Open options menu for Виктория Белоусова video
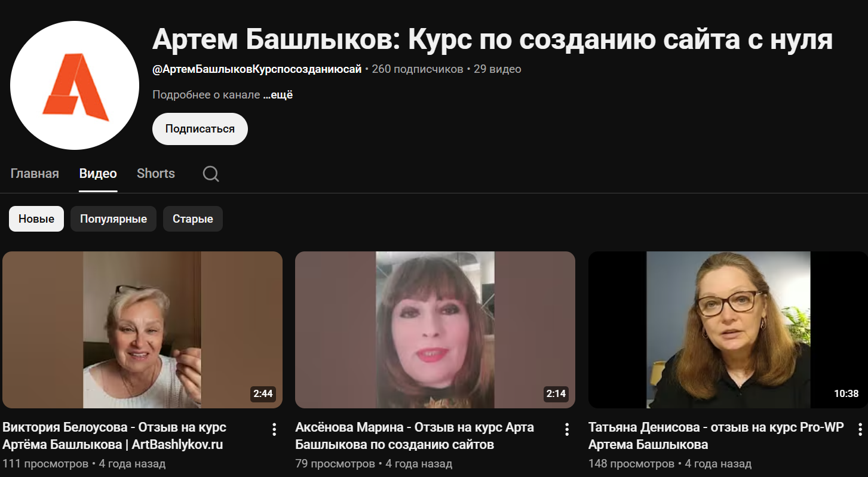This screenshot has width=868, height=477. pos(274,429)
